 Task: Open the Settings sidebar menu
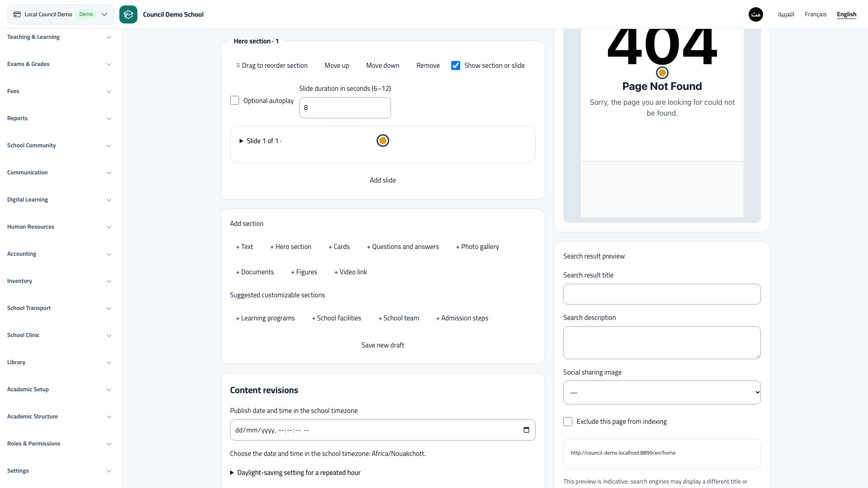(59, 471)
